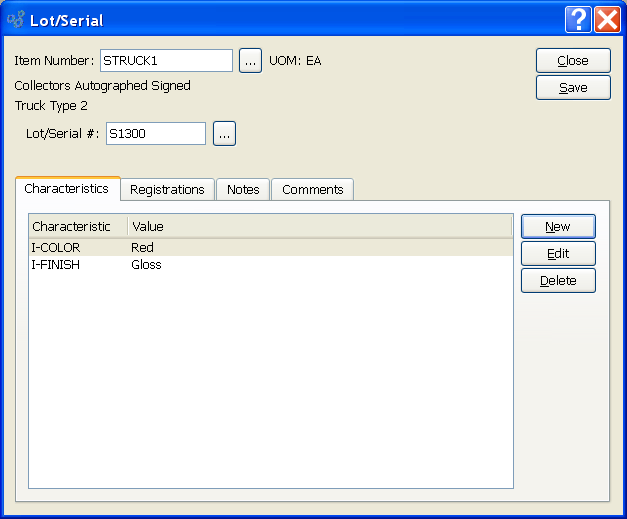Save the lot/serial record

[573, 88]
